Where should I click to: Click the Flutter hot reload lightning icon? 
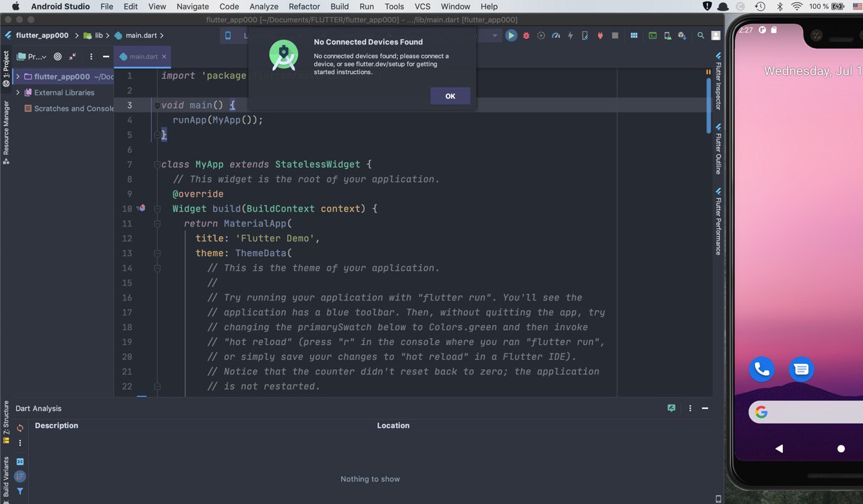click(570, 36)
